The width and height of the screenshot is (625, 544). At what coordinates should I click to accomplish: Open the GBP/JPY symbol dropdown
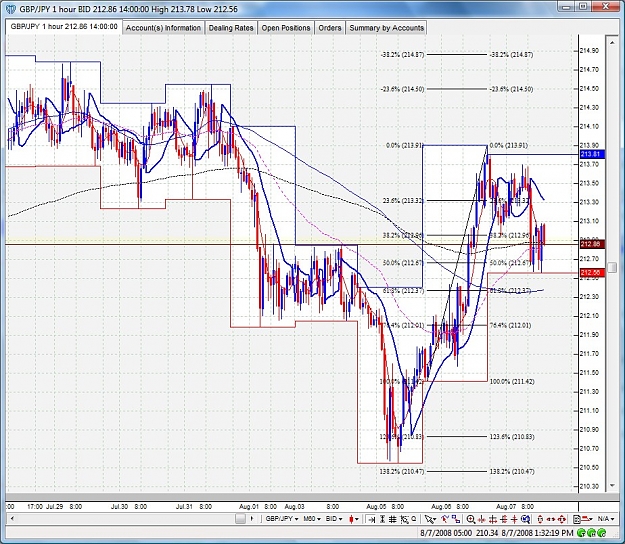tap(282, 519)
